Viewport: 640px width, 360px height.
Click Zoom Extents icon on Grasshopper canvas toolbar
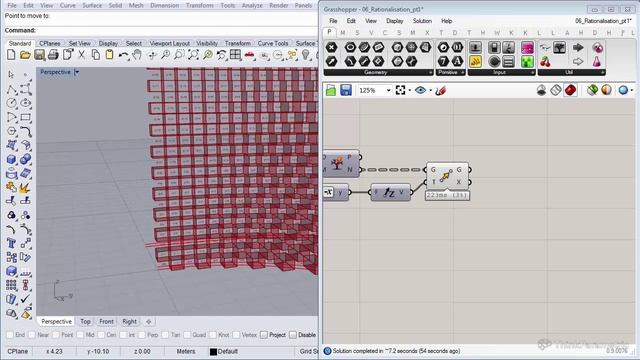pos(400,90)
